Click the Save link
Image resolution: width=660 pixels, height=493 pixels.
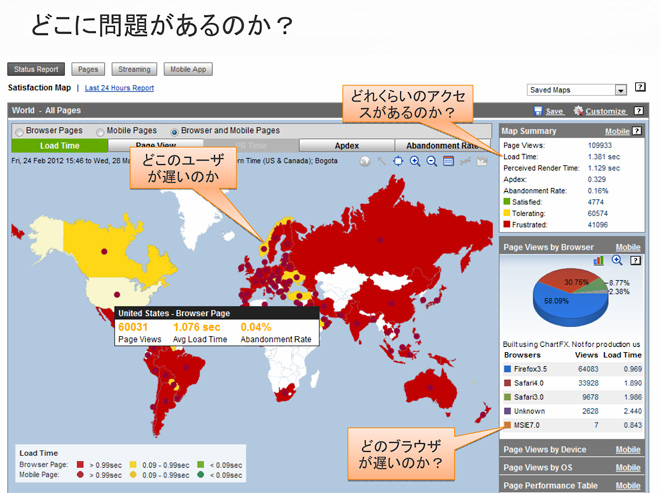click(554, 111)
